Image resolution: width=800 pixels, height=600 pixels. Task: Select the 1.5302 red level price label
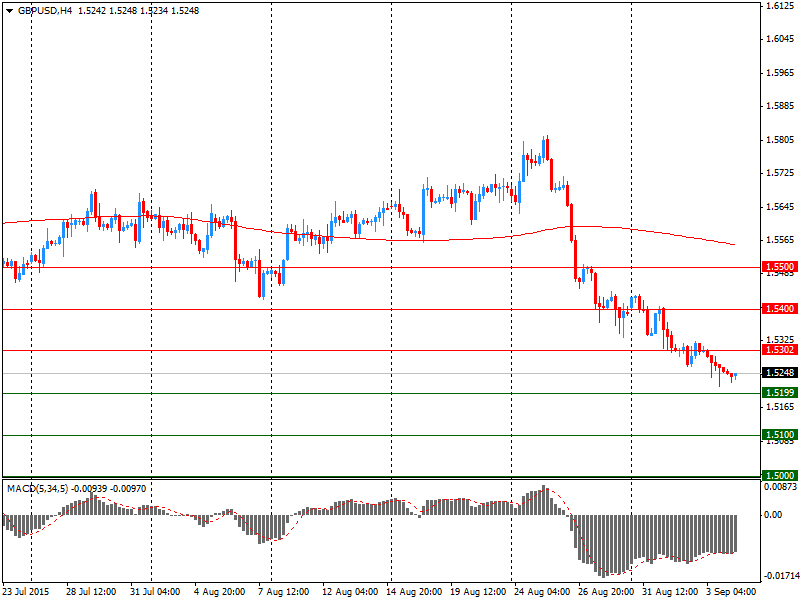point(780,349)
